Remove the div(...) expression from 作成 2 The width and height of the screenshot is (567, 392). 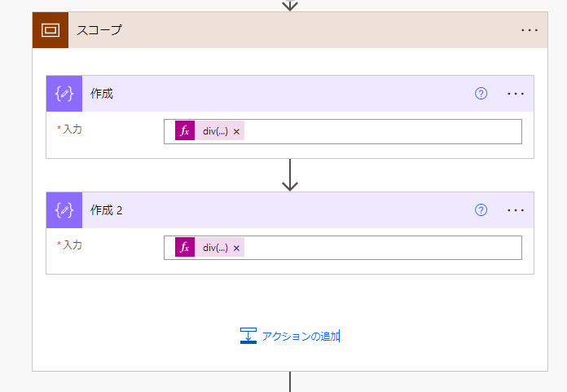point(236,248)
